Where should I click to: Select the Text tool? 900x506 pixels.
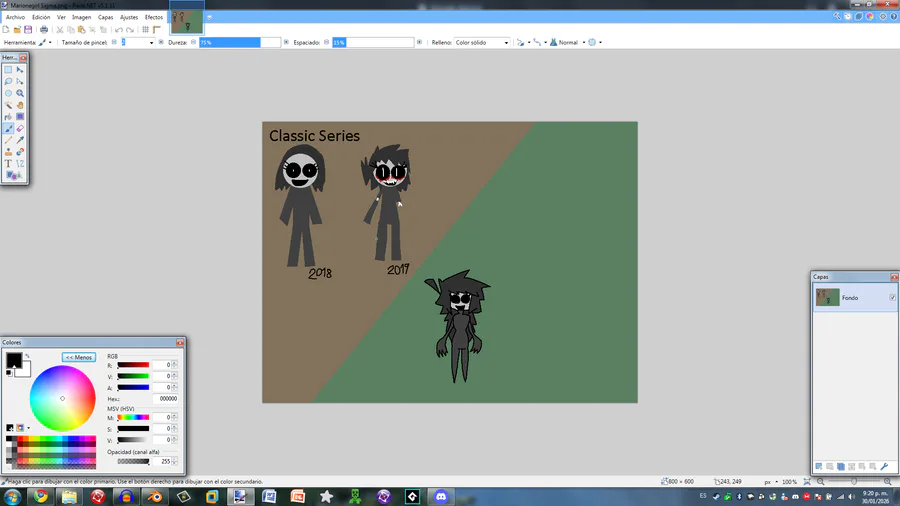[8, 164]
